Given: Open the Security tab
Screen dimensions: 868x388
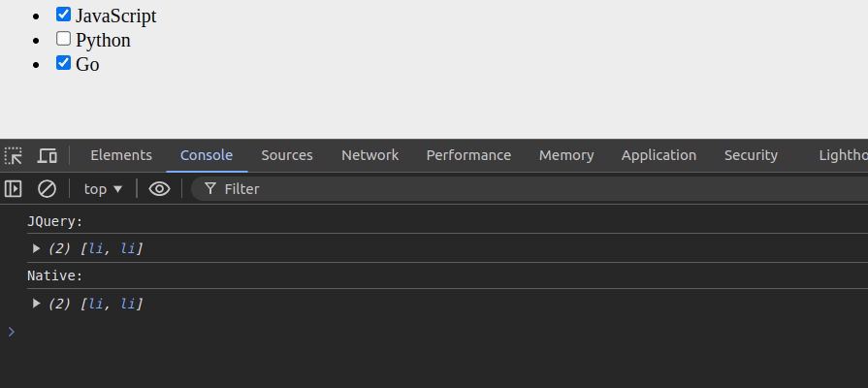Looking at the screenshot, I should pos(751,155).
